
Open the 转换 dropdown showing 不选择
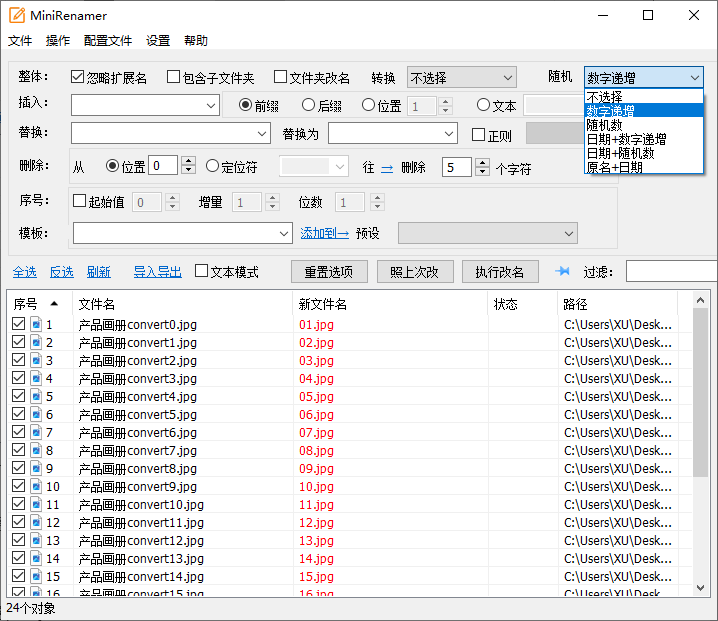[x=462, y=77]
